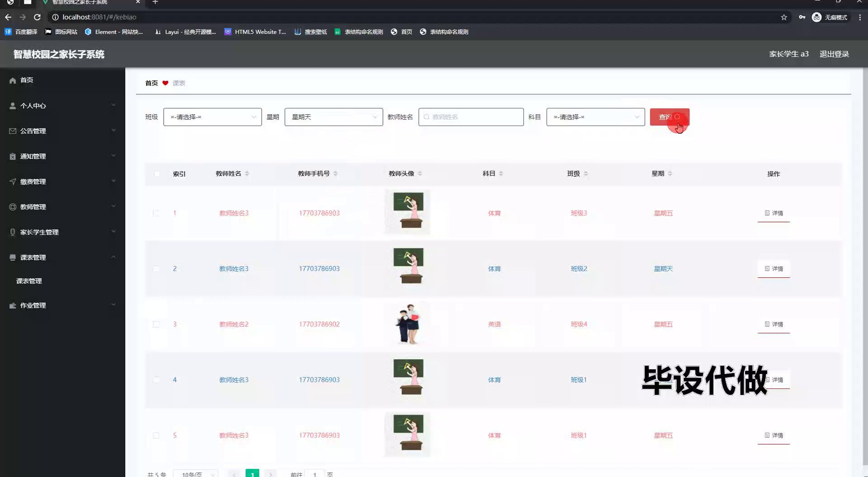This screenshot has width=868, height=477.
Task: Toggle the select-all checkbox in table header
Action: [x=157, y=174]
